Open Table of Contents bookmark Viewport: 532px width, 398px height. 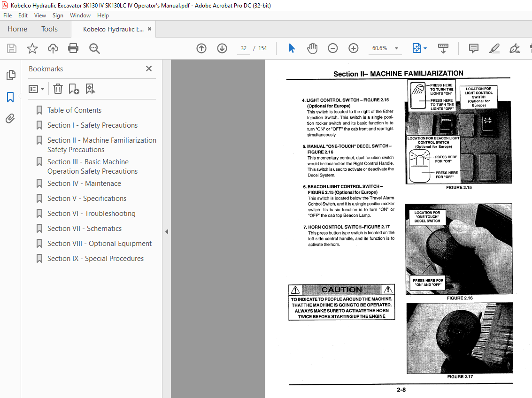click(74, 110)
